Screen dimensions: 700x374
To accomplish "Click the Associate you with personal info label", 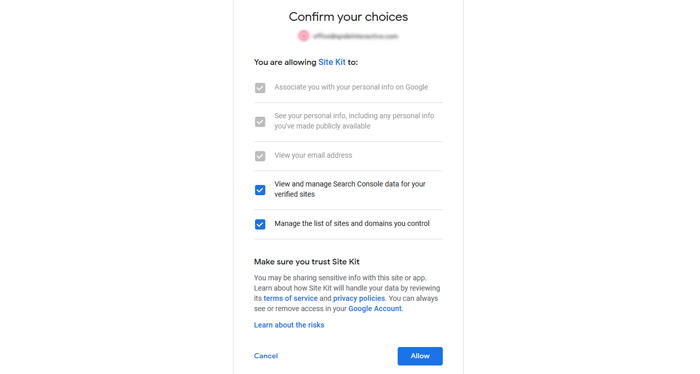I will pyautogui.click(x=351, y=87).
